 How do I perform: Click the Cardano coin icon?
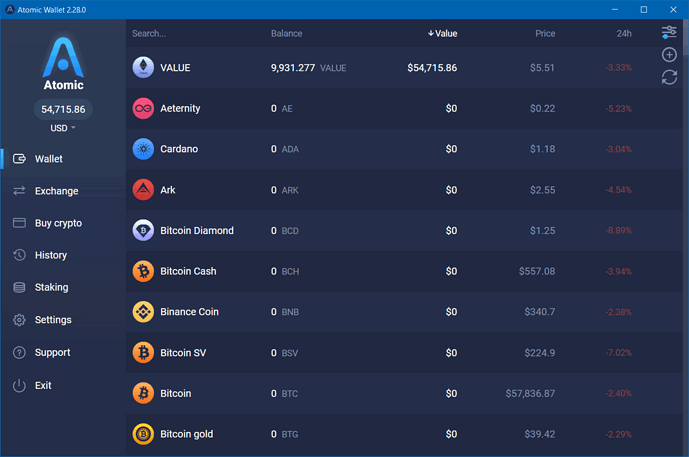click(143, 149)
